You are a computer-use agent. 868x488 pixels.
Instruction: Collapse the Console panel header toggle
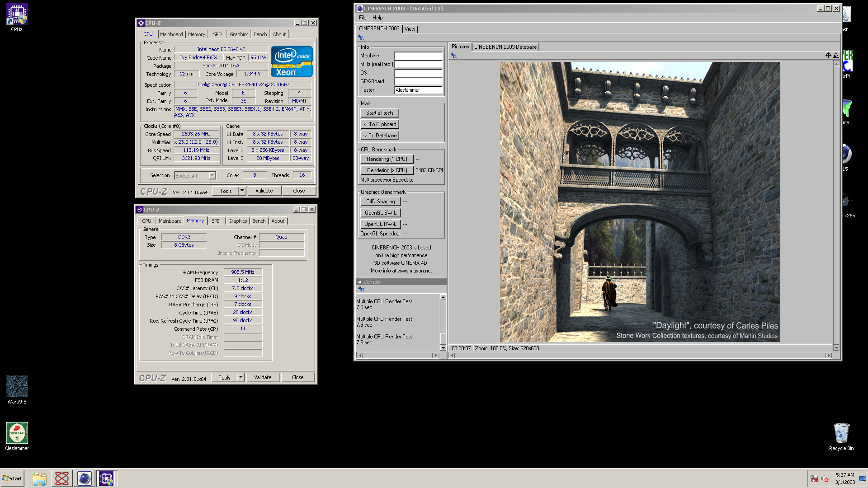click(360, 282)
